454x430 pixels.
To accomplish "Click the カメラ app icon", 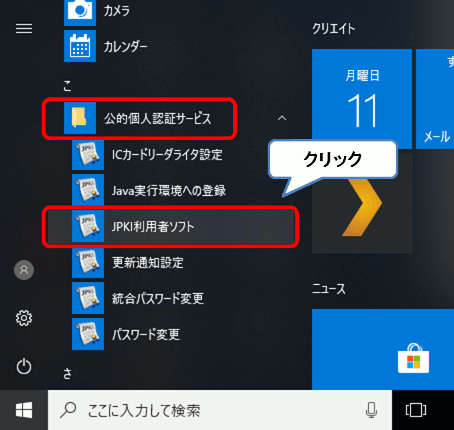I will click(x=80, y=12).
